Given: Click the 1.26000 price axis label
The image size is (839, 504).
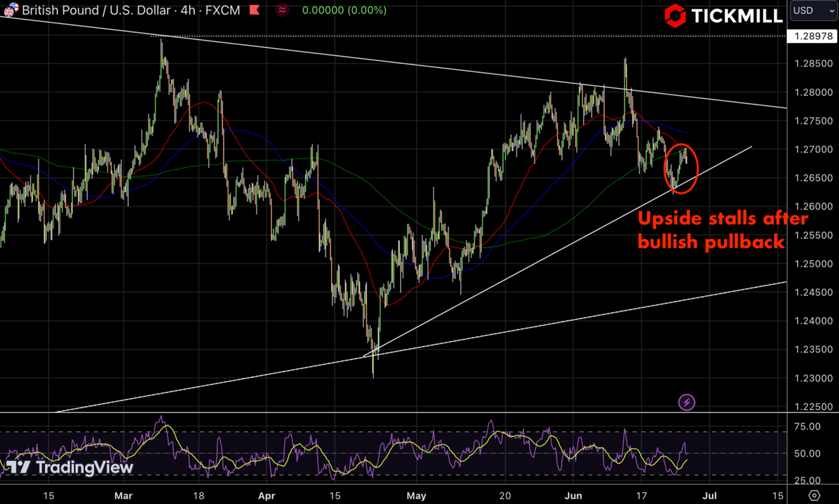Looking at the screenshot, I should [x=813, y=207].
